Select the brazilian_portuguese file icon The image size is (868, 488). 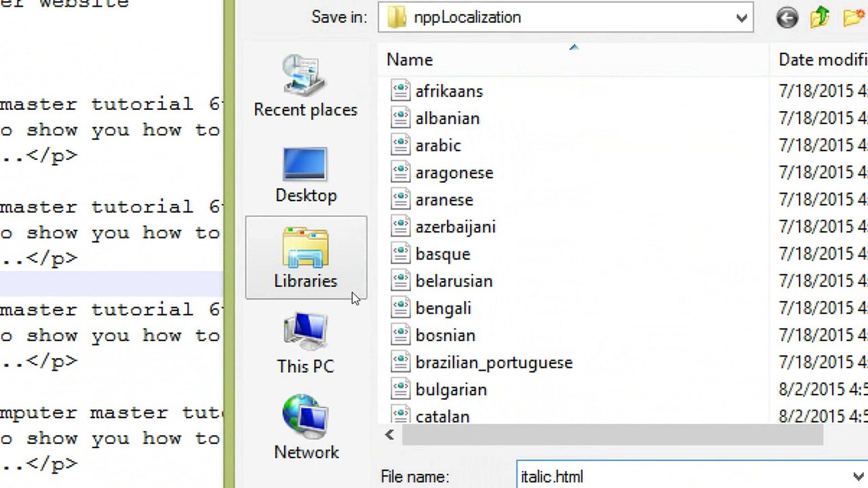(x=401, y=362)
